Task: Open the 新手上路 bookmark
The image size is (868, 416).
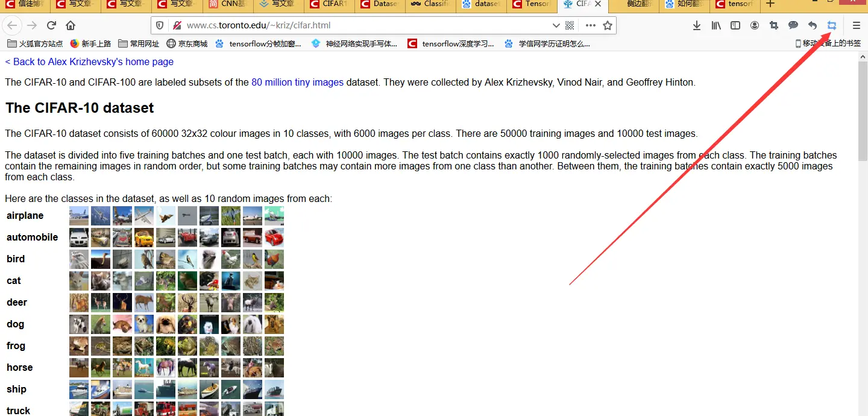Action: click(91, 43)
